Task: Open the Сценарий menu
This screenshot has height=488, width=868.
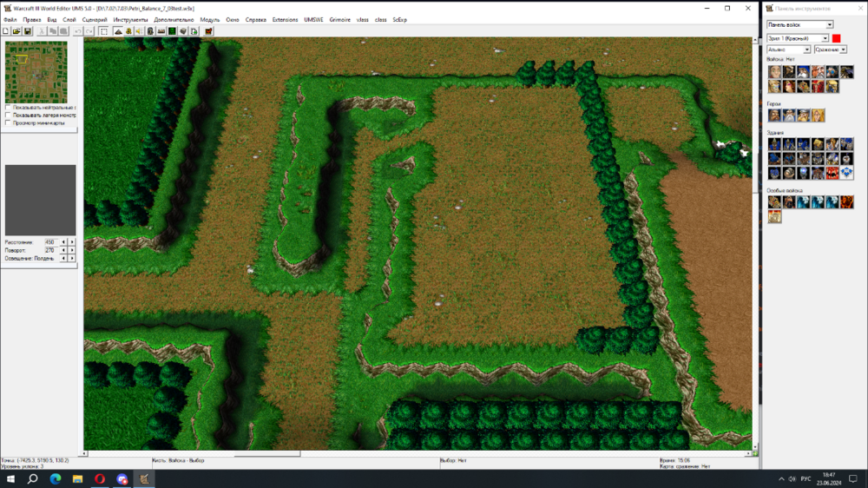Action: (x=95, y=19)
